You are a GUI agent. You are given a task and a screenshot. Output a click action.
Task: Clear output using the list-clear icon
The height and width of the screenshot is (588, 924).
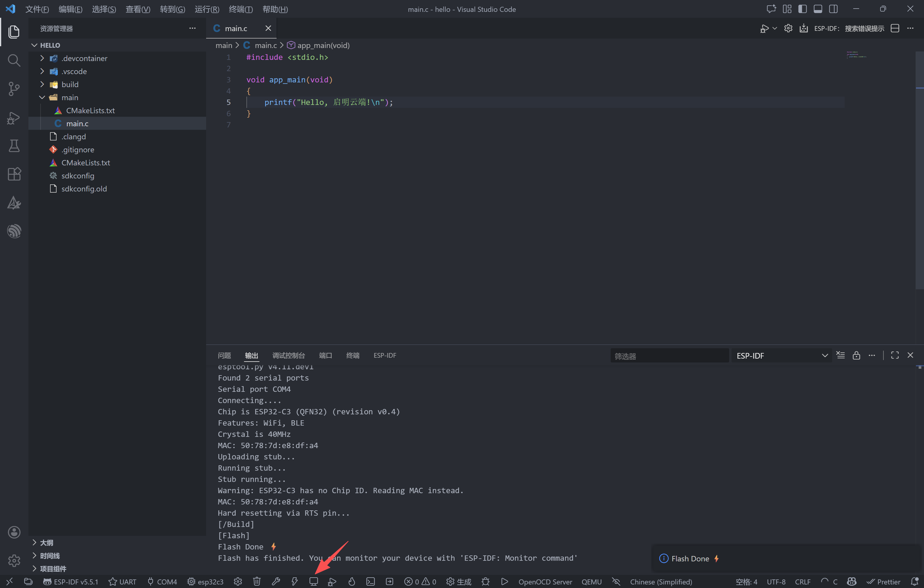click(841, 355)
